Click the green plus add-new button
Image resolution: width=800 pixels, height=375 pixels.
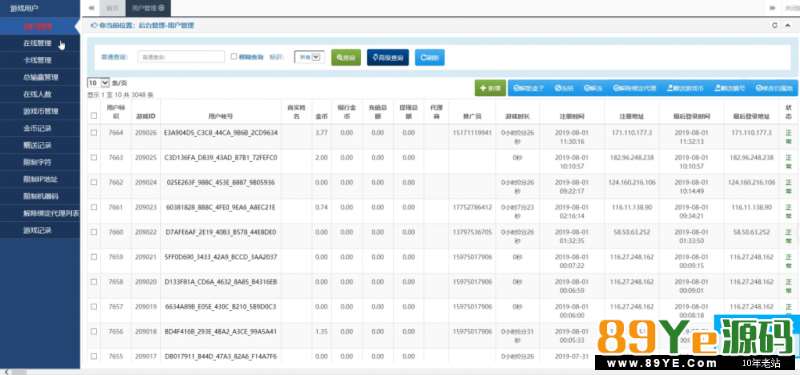coord(490,88)
